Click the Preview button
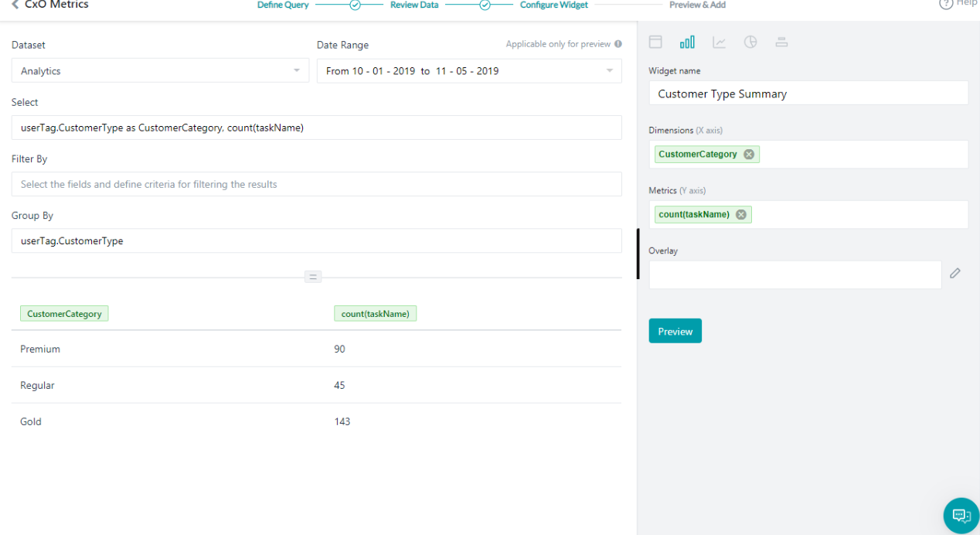980x535 pixels. click(675, 330)
